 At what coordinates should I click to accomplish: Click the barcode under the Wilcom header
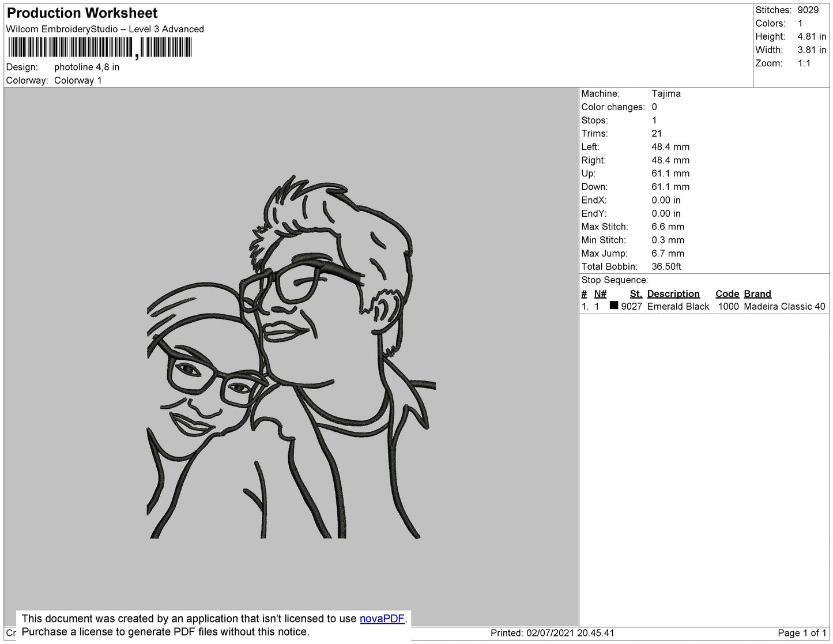[x=100, y=47]
